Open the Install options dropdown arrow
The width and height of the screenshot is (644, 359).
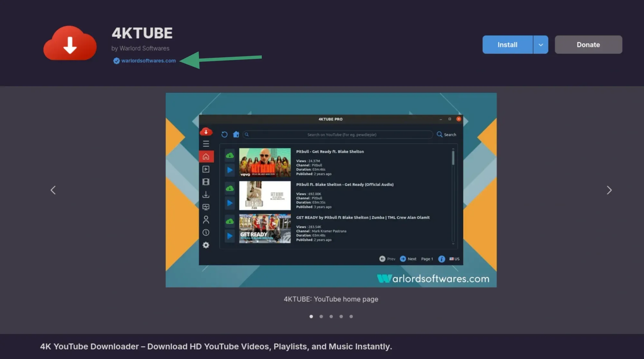(541, 45)
